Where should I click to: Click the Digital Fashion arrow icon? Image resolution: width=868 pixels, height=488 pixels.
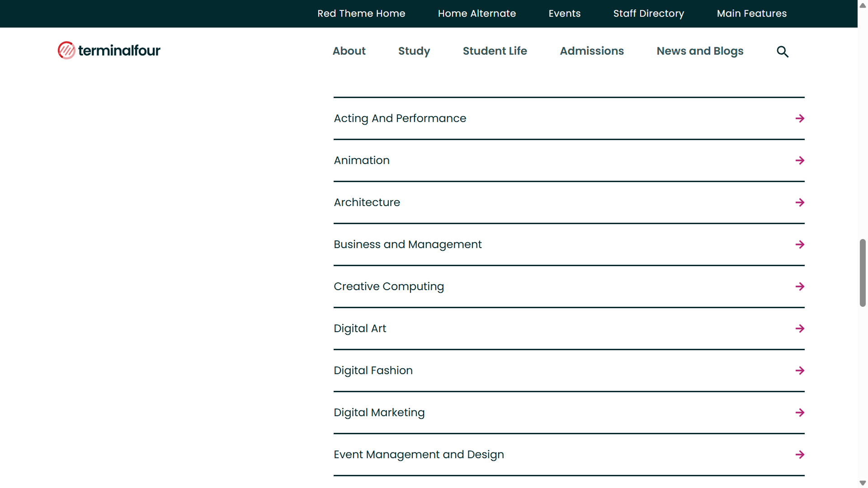800,371
